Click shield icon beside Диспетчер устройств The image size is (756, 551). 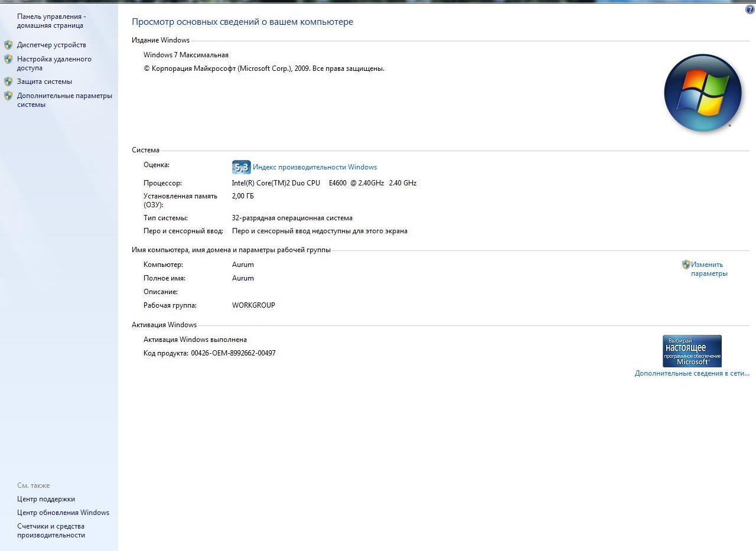click(8, 45)
